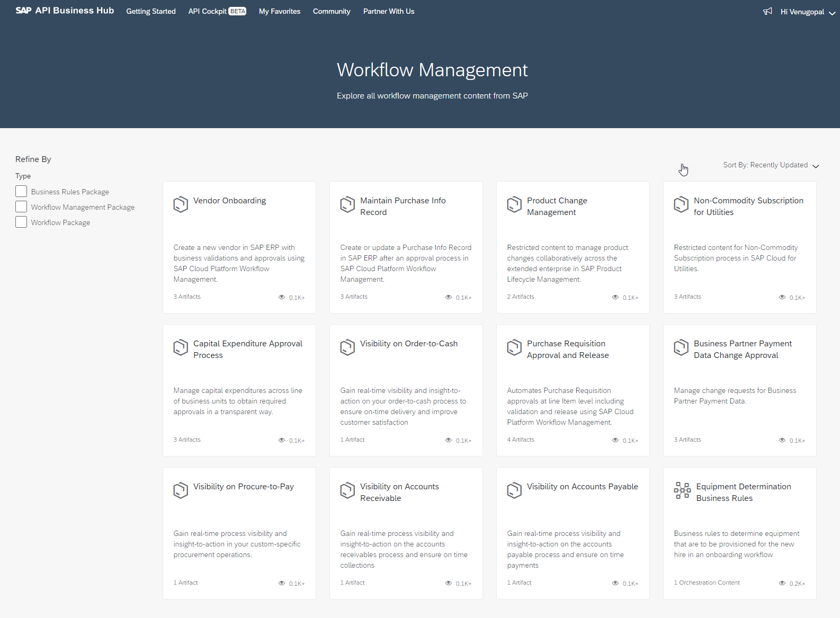The width and height of the screenshot is (840, 618).
Task: Click the eye icon on Visibility on Procure-to-Pay
Action: [x=282, y=583]
